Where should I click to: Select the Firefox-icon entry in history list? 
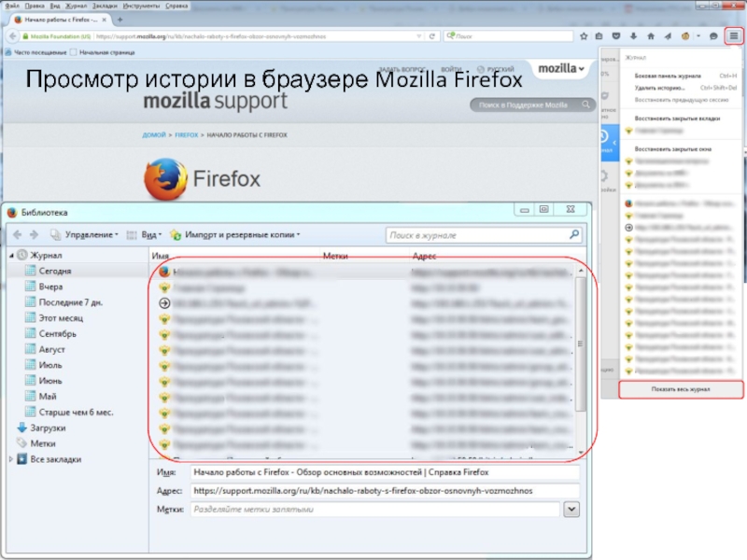click(164, 272)
